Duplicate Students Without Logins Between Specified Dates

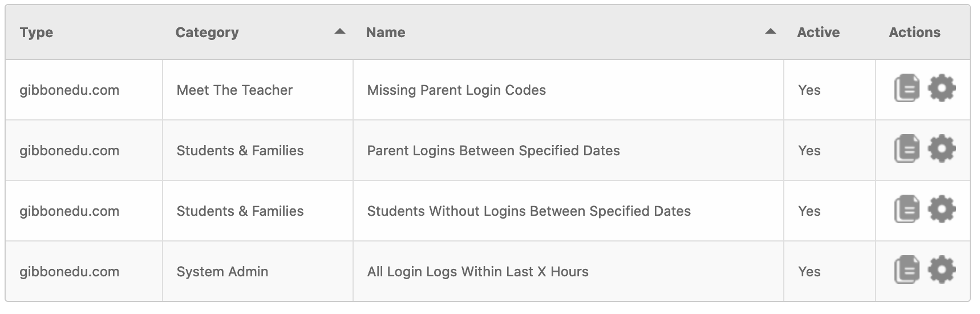coord(906,210)
